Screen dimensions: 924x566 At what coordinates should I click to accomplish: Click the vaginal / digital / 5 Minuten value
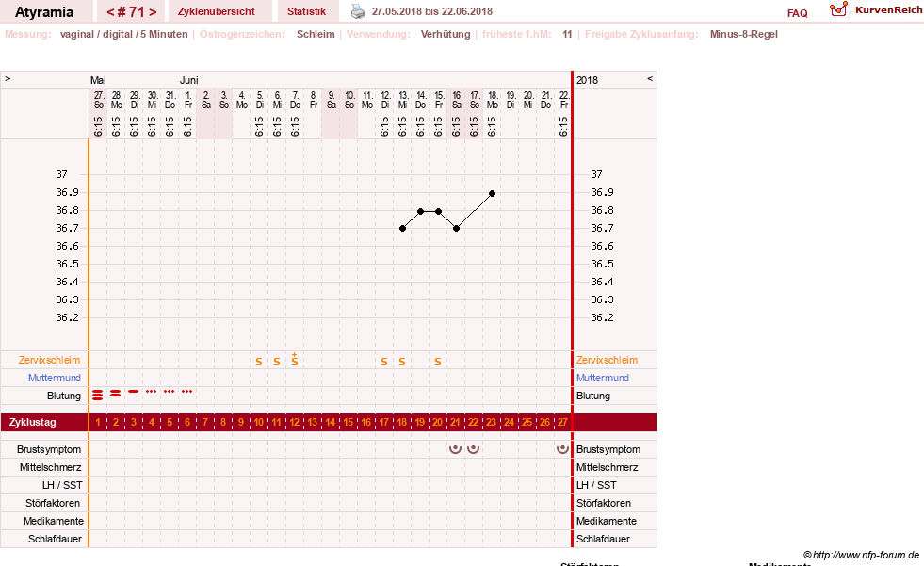123,34
